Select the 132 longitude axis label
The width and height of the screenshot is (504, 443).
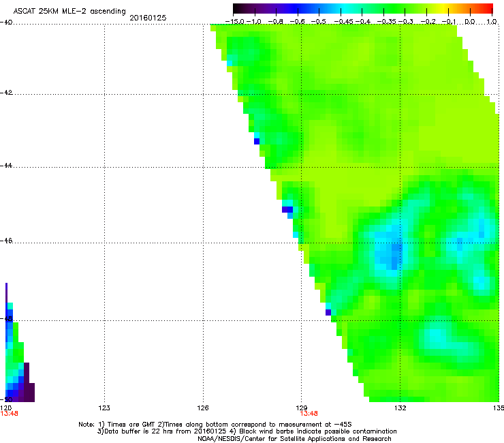click(400, 408)
